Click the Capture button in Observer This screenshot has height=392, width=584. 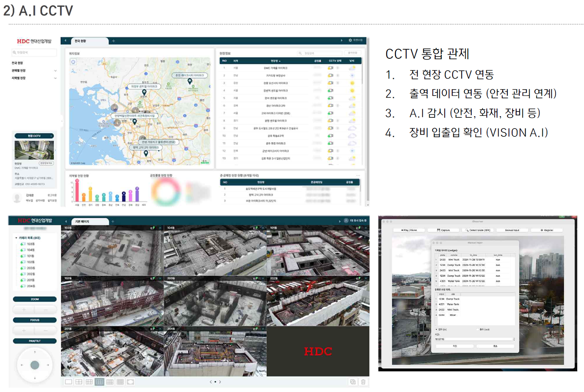(443, 230)
